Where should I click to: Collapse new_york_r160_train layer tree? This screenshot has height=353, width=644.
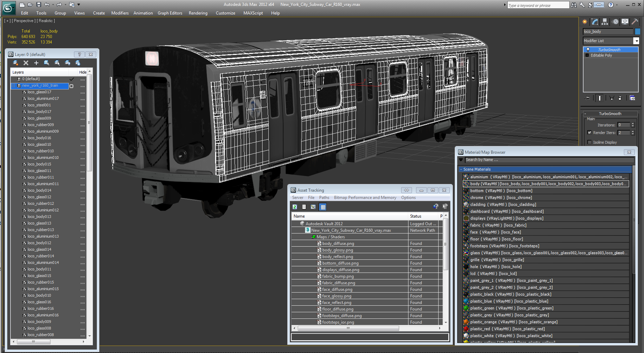(14, 86)
